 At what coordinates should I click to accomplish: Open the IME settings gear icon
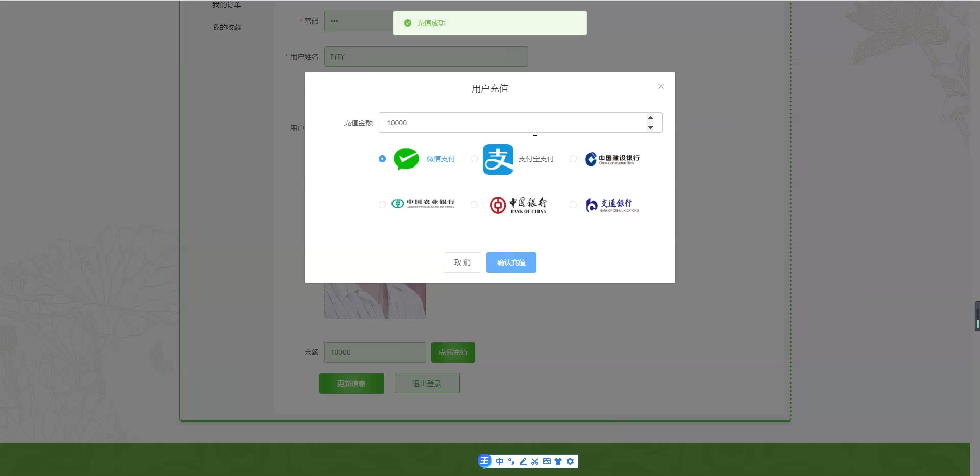[x=570, y=461]
